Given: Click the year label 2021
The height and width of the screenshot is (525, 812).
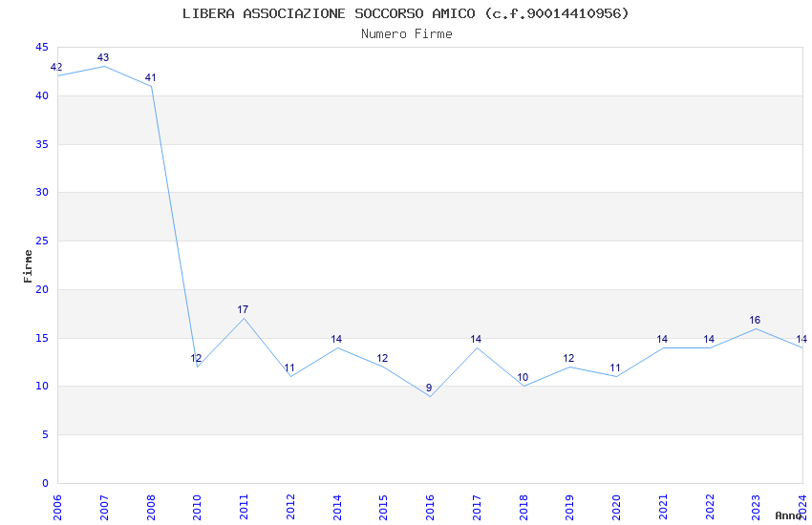Looking at the screenshot, I should [x=663, y=508].
